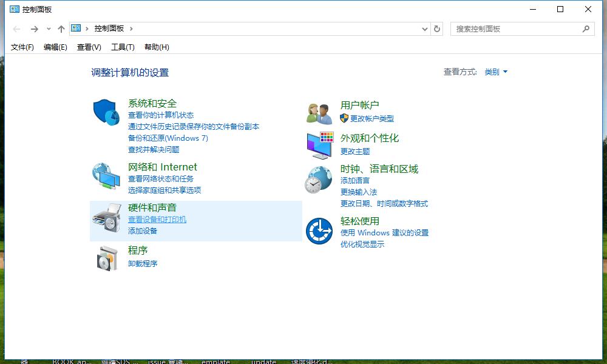The image size is (607, 364).
Task: Refresh the page with the refresh icon
Action: point(437,28)
